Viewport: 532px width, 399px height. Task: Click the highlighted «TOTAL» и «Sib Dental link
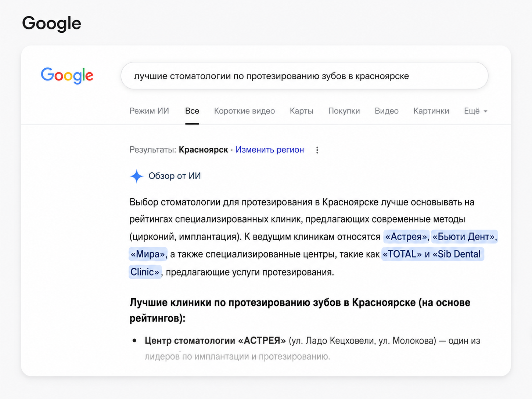click(432, 254)
